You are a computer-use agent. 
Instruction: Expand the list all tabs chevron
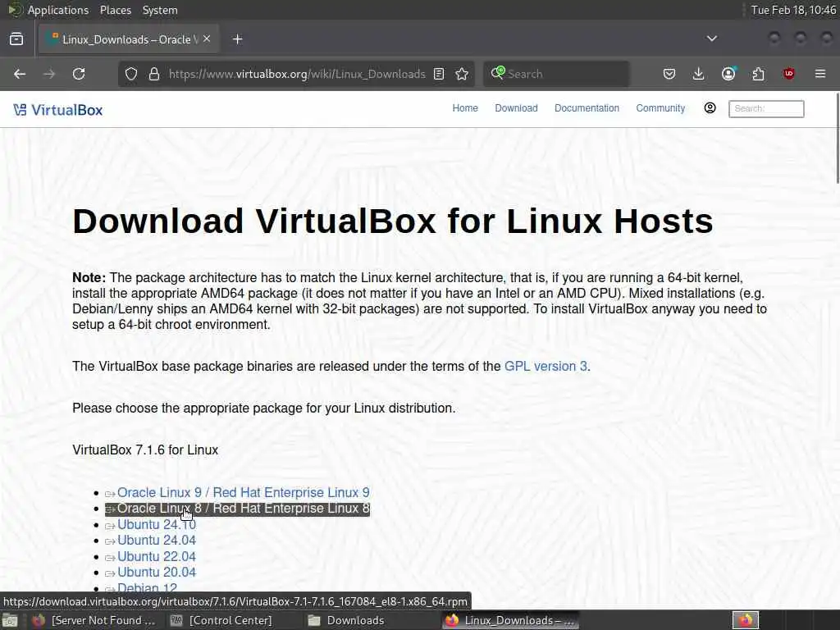pyautogui.click(x=712, y=39)
